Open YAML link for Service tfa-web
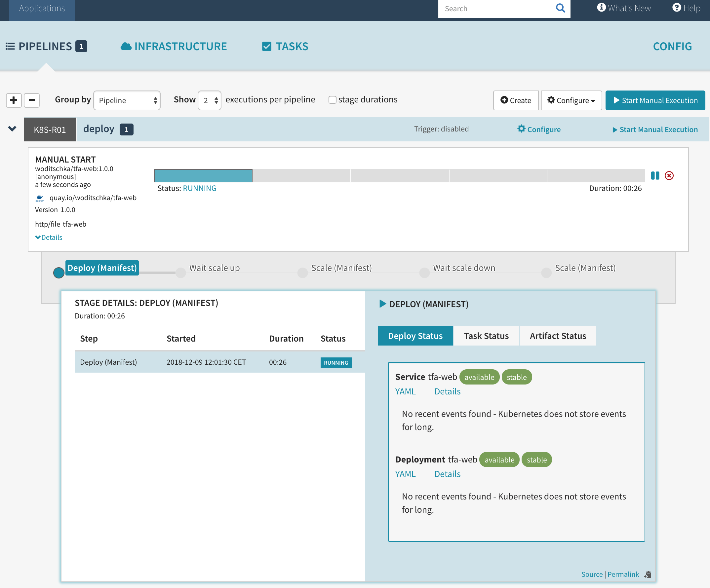Screen dimensions: 710x588 405,391
